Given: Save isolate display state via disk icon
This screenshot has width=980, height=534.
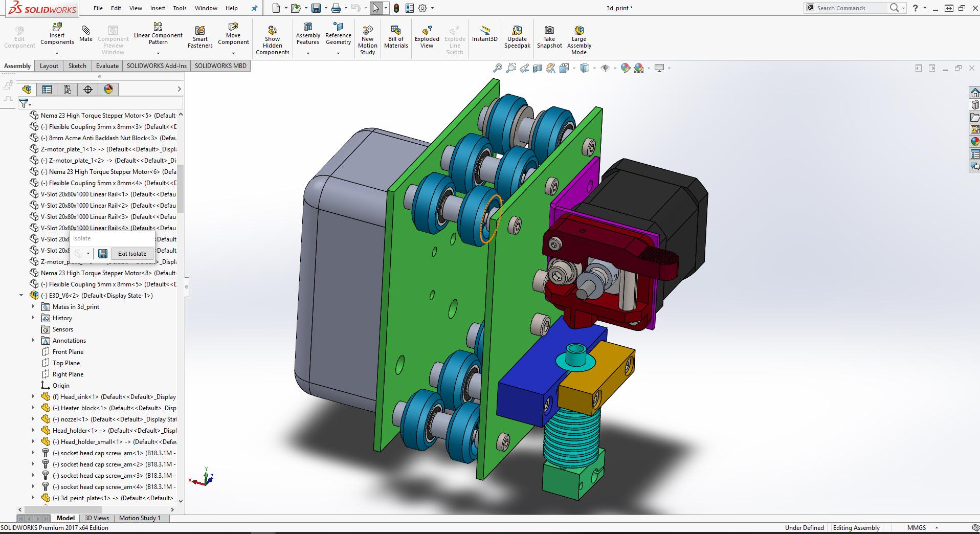Looking at the screenshot, I should coord(103,254).
